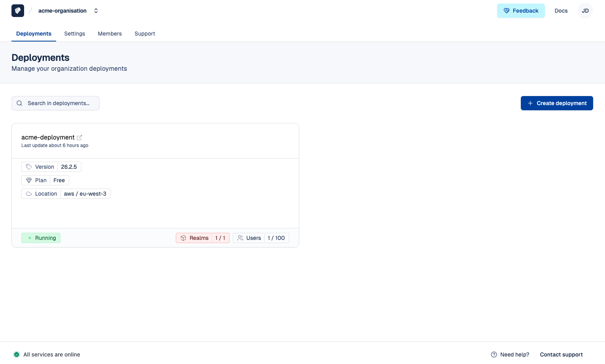Click the magnifier icon in search box
The width and height of the screenshot is (605, 364).
point(19,103)
